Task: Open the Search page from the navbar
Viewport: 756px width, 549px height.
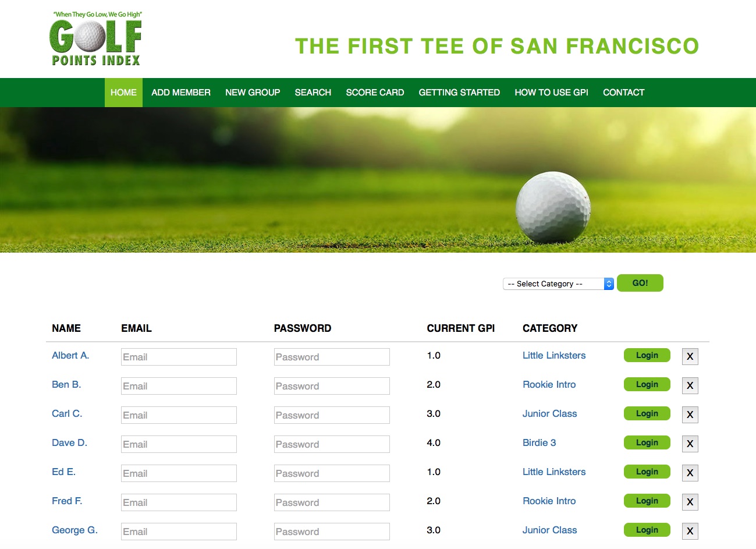Action: coord(313,93)
